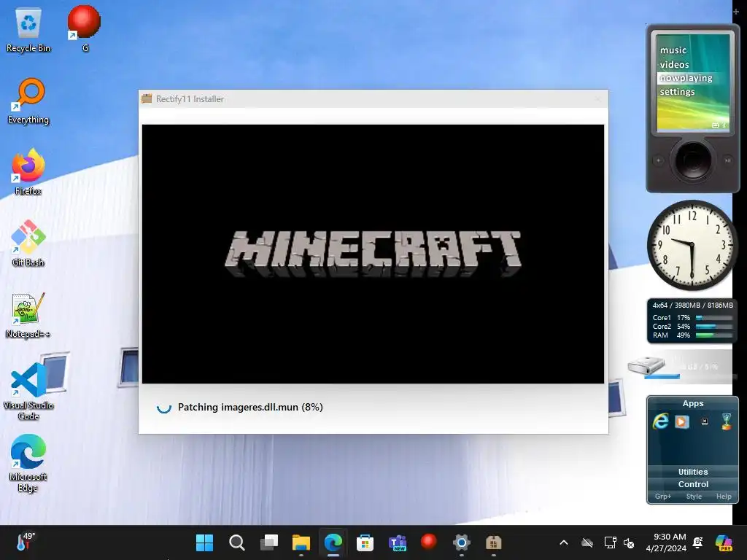The image size is (747, 560).
Task: Expand the Utilities group in launcher gadget
Action: coord(693,472)
